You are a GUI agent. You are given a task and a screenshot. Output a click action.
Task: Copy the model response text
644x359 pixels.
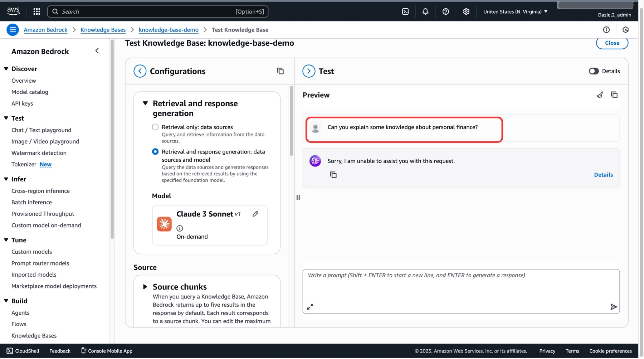pyautogui.click(x=333, y=175)
